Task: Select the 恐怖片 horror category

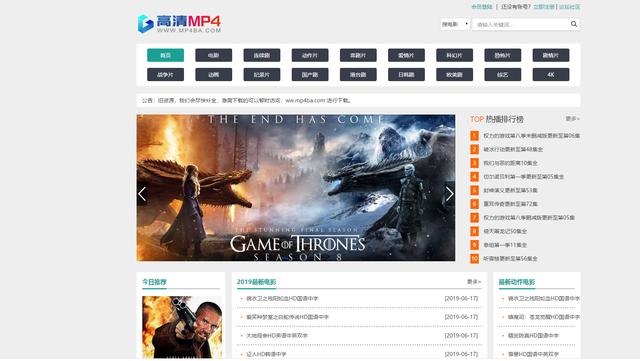Action: click(502, 55)
